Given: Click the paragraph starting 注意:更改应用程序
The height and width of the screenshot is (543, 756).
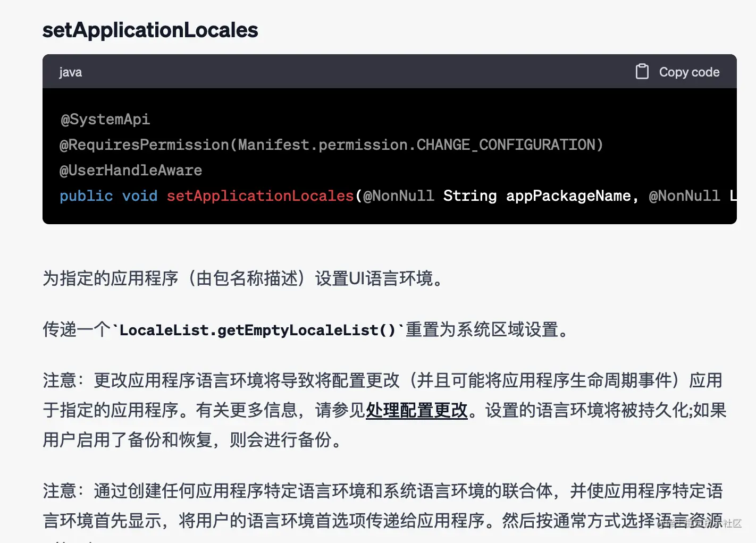Looking at the screenshot, I should click(x=384, y=410).
